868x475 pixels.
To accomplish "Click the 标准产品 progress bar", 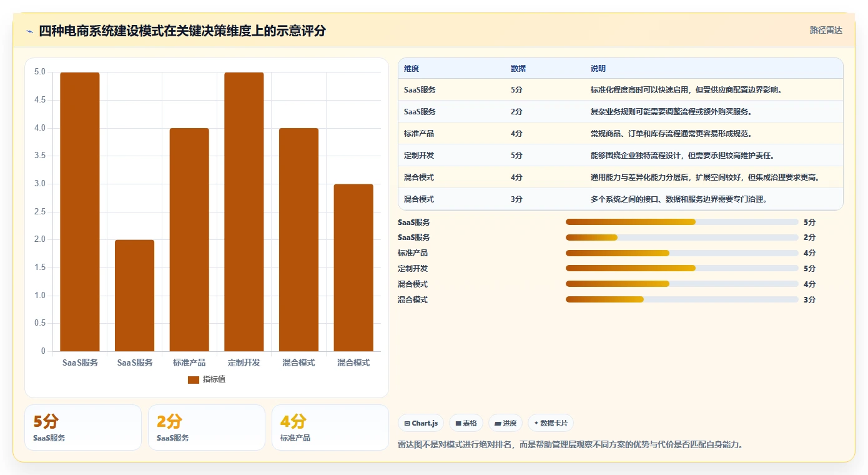I will (x=682, y=252).
